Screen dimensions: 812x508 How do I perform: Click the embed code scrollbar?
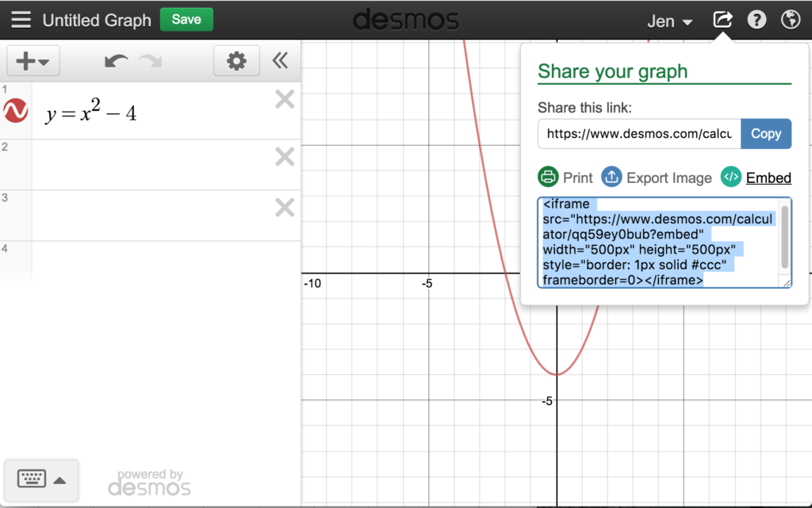784,236
